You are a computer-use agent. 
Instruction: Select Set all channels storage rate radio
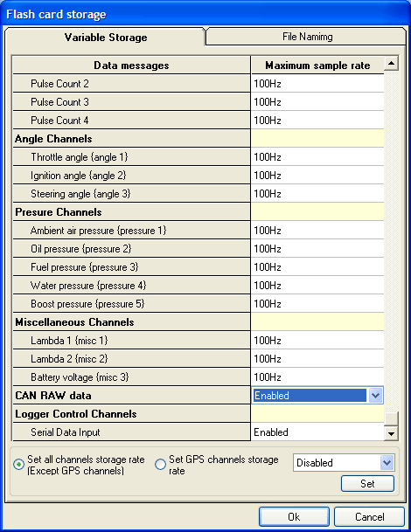(18, 464)
